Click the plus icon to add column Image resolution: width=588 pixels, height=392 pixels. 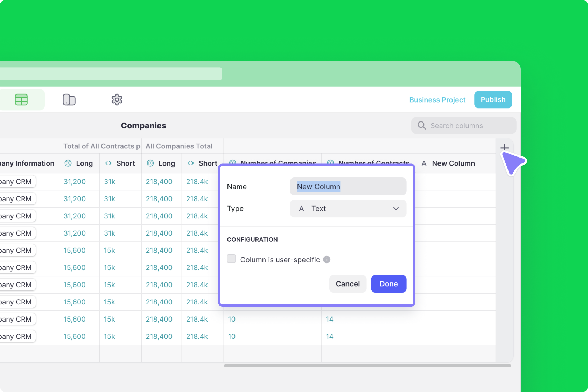point(504,147)
